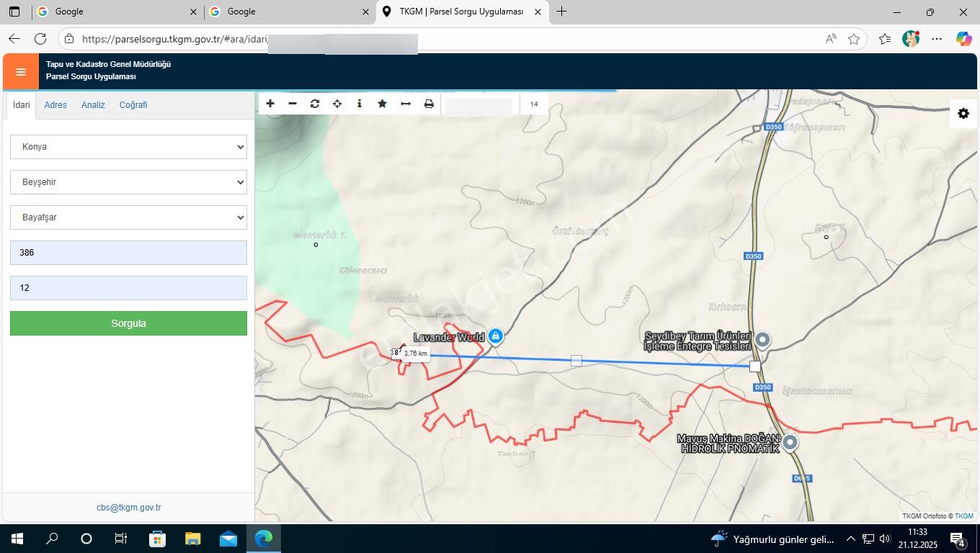This screenshot has width=980, height=553.
Task: Zoom in with the map plus icon
Action: pyautogui.click(x=270, y=104)
